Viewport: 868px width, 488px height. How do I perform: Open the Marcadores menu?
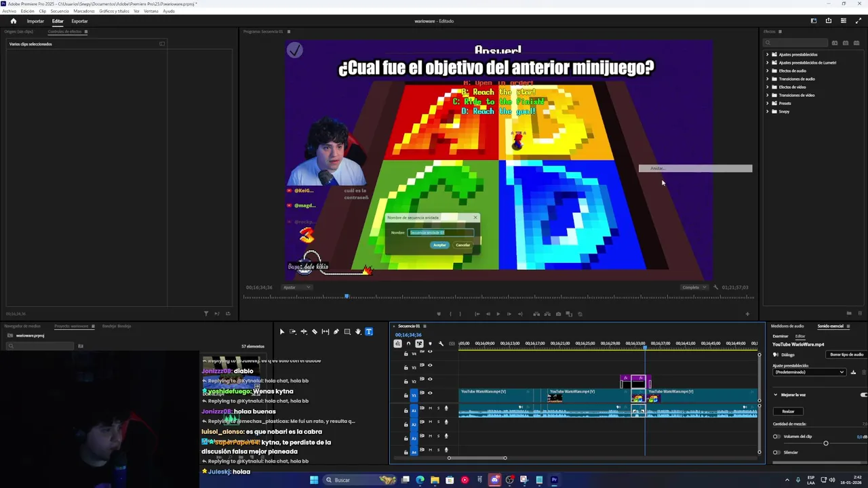click(x=84, y=11)
